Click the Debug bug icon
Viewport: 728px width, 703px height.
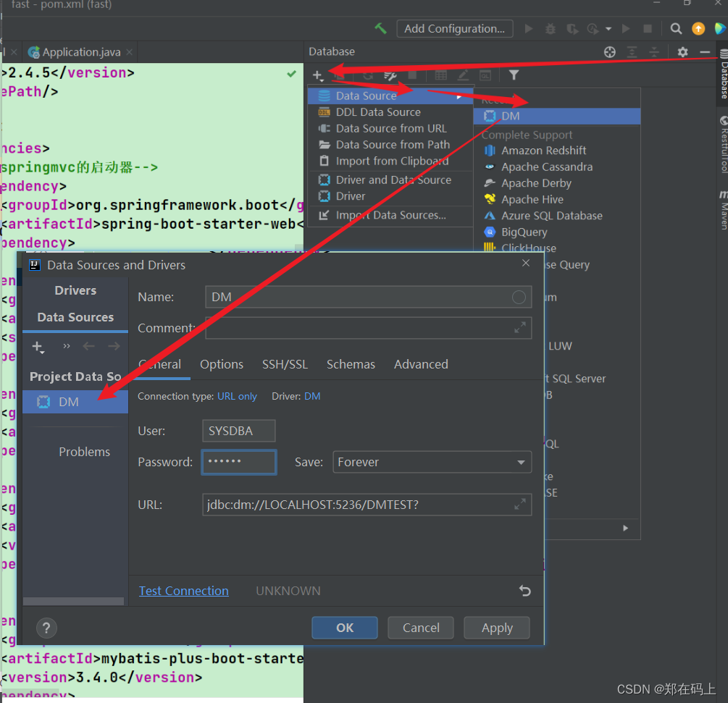[x=551, y=29]
